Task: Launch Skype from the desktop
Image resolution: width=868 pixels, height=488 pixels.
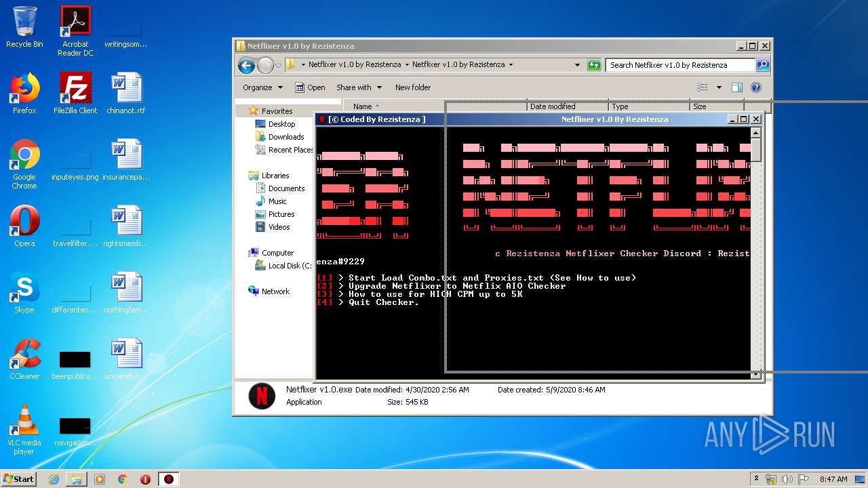Action: 24,293
